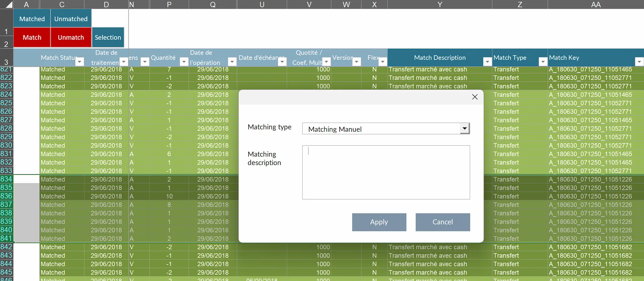
Task: Open the Match Type filter arrow
Action: coord(543,62)
